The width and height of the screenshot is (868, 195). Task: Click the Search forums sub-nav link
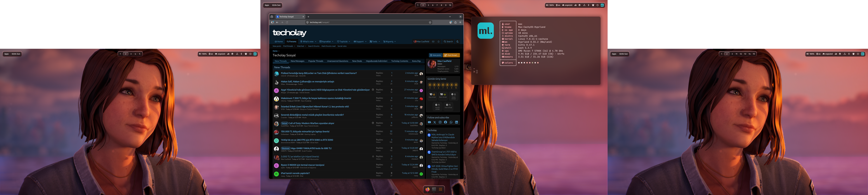click(314, 46)
